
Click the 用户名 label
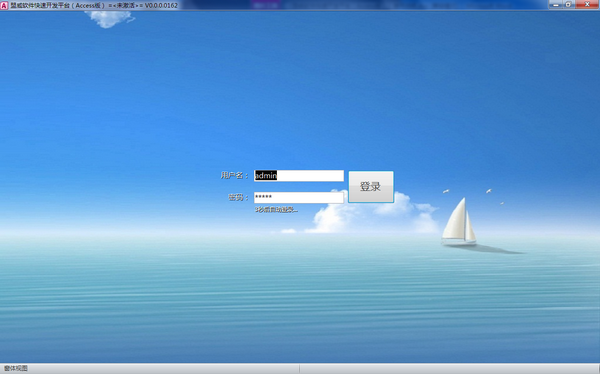click(x=234, y=176)
